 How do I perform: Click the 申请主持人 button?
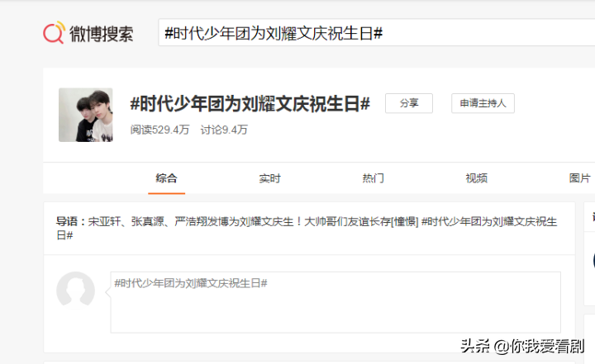click(483, 103)
